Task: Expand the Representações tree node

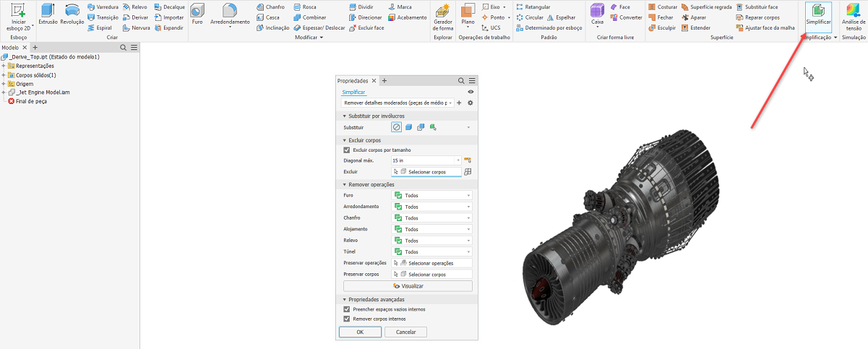Action: pos(4,66)
